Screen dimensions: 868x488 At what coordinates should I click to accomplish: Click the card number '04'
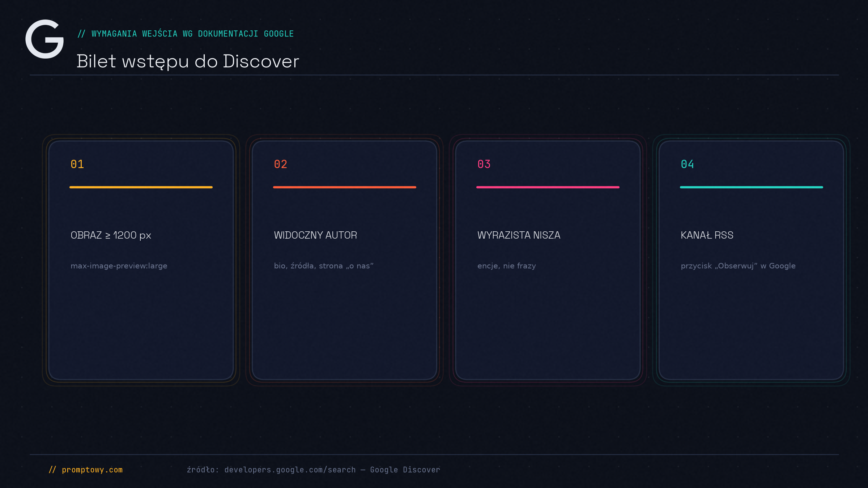688,164
